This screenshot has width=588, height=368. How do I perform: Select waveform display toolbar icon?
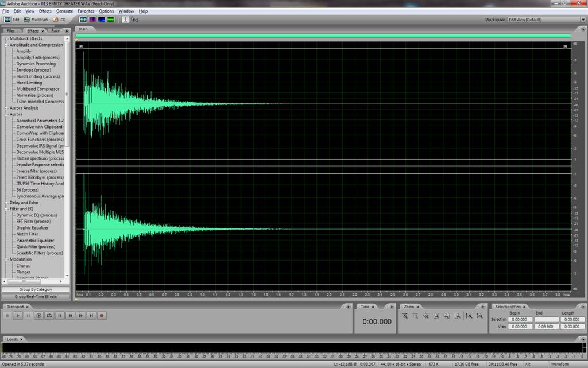[x=83, y=20]
